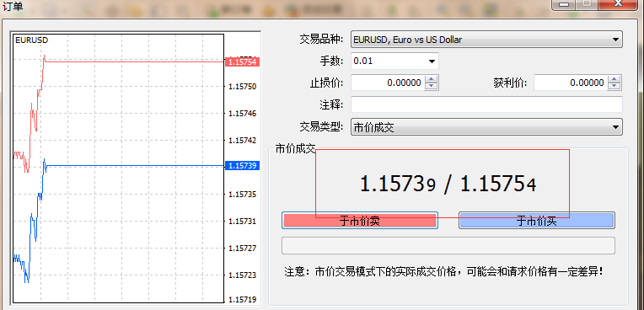Click into the 止损价 value field

coord(388,83)
